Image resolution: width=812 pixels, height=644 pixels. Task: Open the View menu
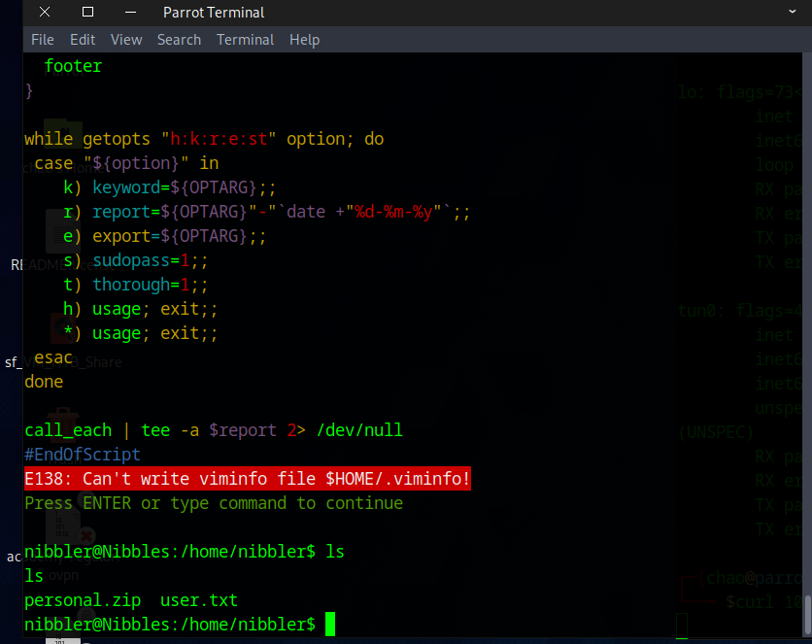click(126, 40)
